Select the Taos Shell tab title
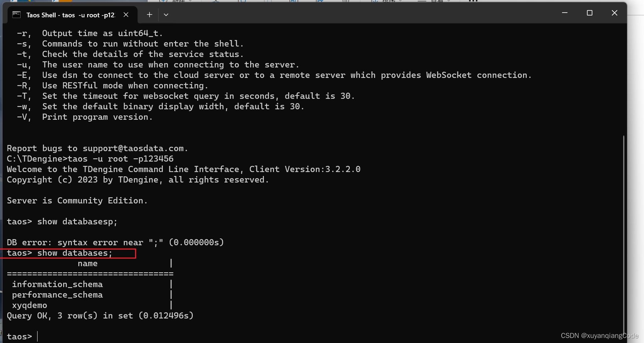 point(71,15)
